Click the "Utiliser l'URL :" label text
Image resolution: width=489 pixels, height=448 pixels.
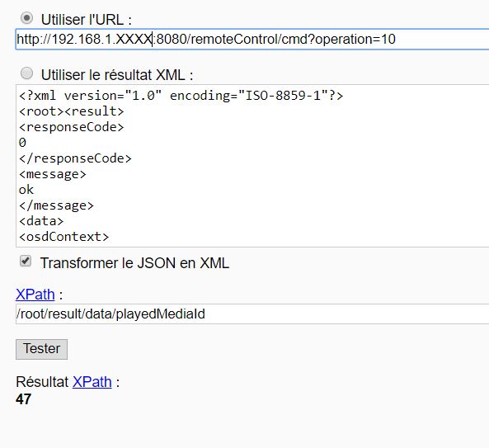(x=87, y=20)
